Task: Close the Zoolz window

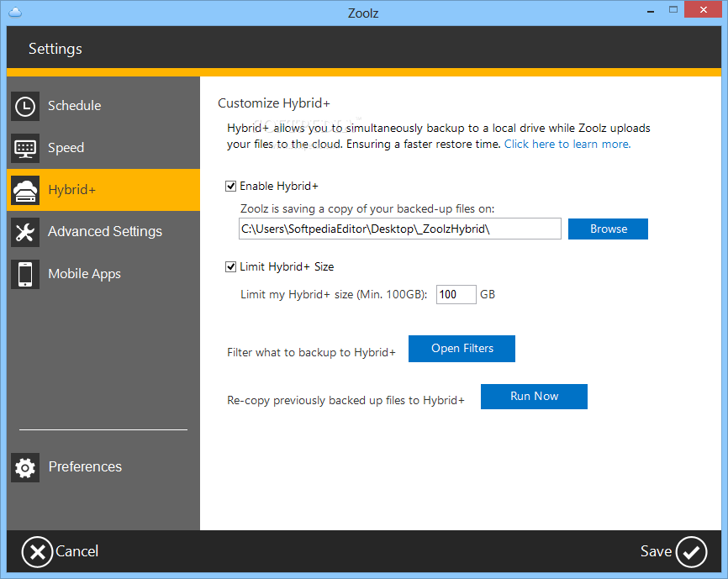Action: [703, 10]
